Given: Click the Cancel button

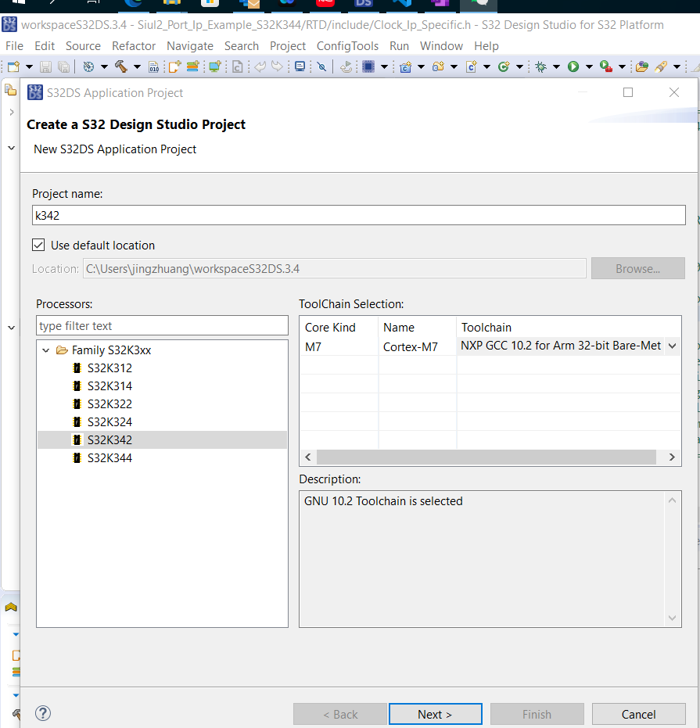Looking at the screenshot, I should pyautogui.click(x=638, y=714).
